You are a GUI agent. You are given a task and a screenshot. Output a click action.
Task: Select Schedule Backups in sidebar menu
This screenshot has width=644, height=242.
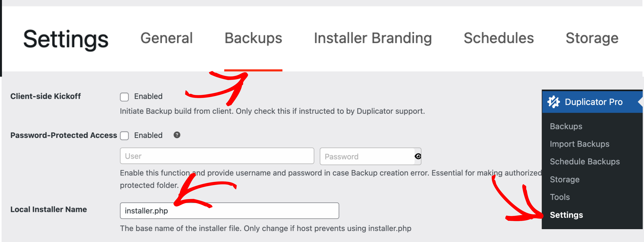(x=585, y=162)
